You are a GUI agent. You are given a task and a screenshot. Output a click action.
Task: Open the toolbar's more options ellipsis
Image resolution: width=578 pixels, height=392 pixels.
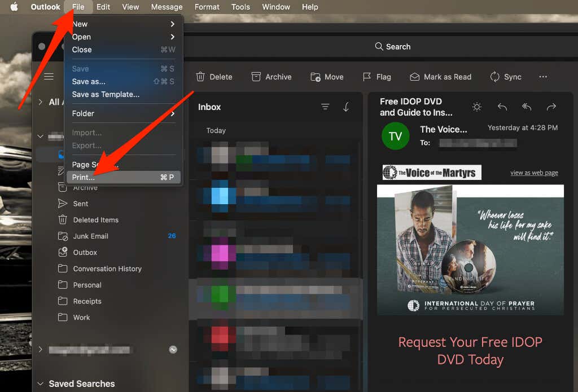point(543,77)
